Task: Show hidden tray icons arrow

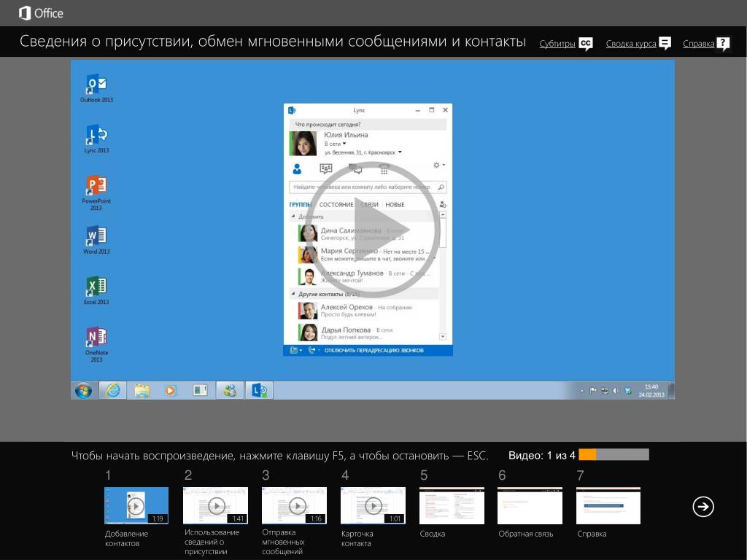Action: click(581, 391)
